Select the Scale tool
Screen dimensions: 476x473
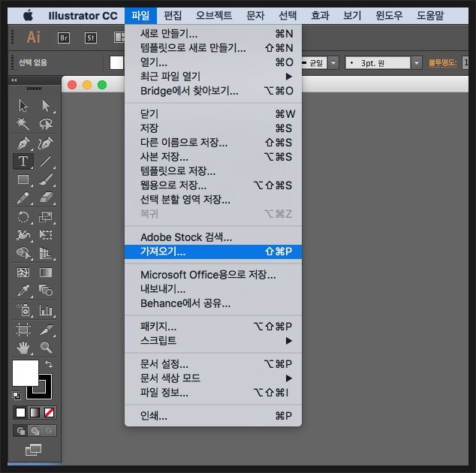pos(46,217)
